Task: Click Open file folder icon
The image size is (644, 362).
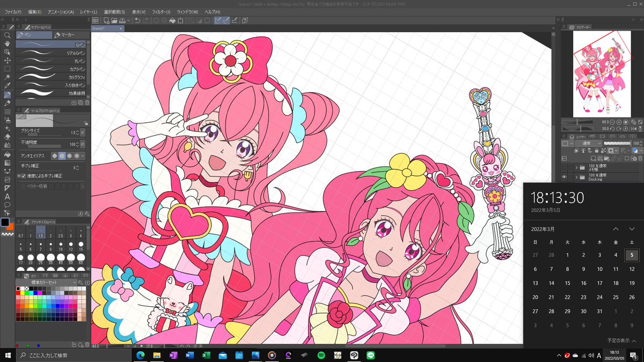Action: tap(114, 20)
